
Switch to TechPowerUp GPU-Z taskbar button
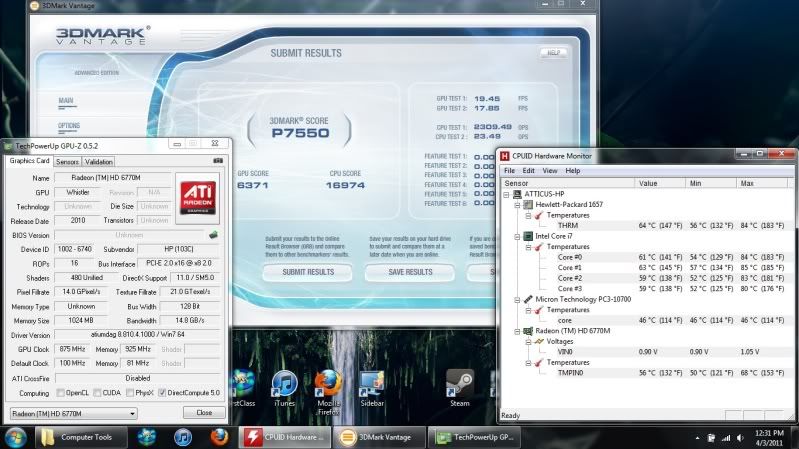point(474,437)
